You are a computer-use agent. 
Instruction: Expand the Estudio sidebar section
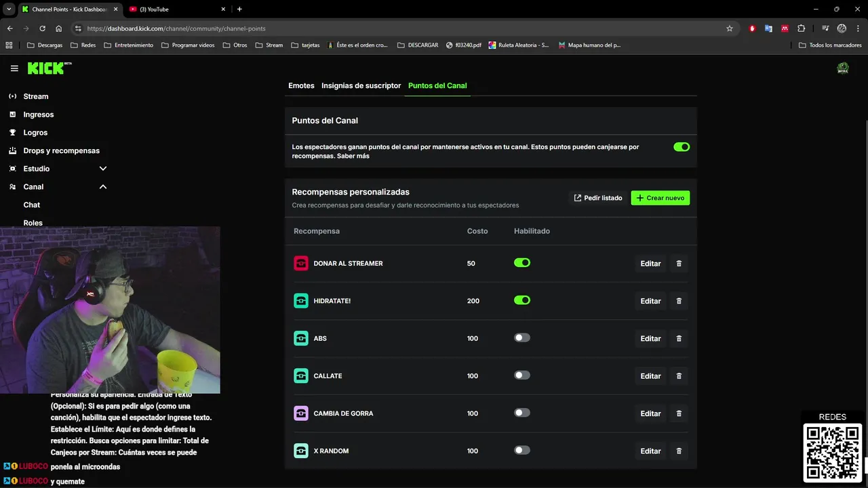coord(103,169)
